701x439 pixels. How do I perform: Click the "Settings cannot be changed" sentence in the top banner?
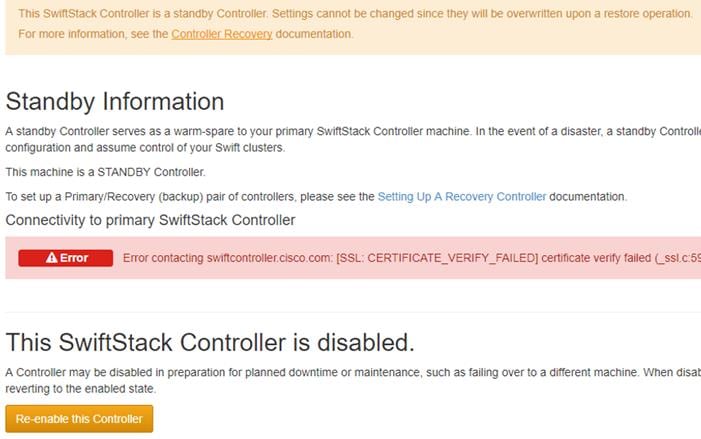[482, 13]
